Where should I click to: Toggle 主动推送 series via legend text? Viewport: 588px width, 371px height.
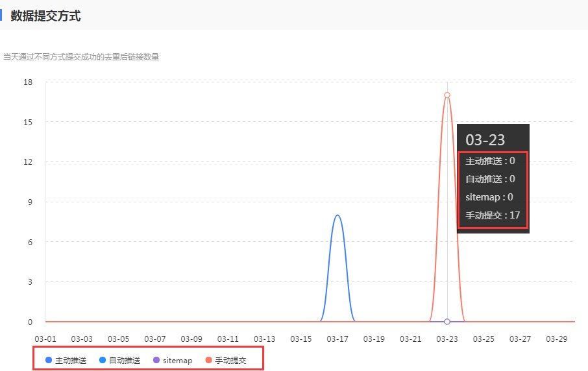71,360
